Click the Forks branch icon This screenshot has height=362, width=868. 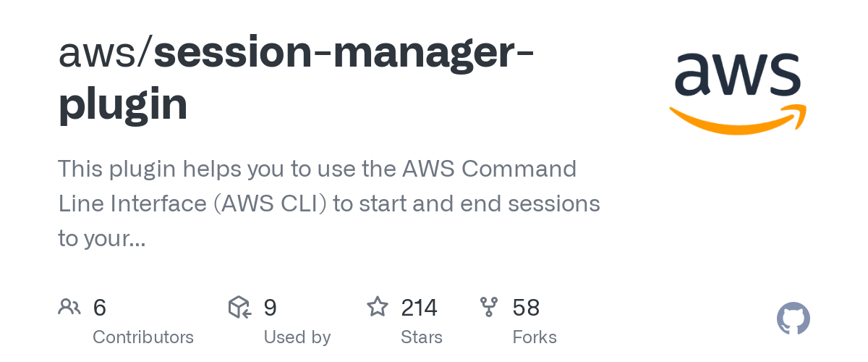pos(490,308)
